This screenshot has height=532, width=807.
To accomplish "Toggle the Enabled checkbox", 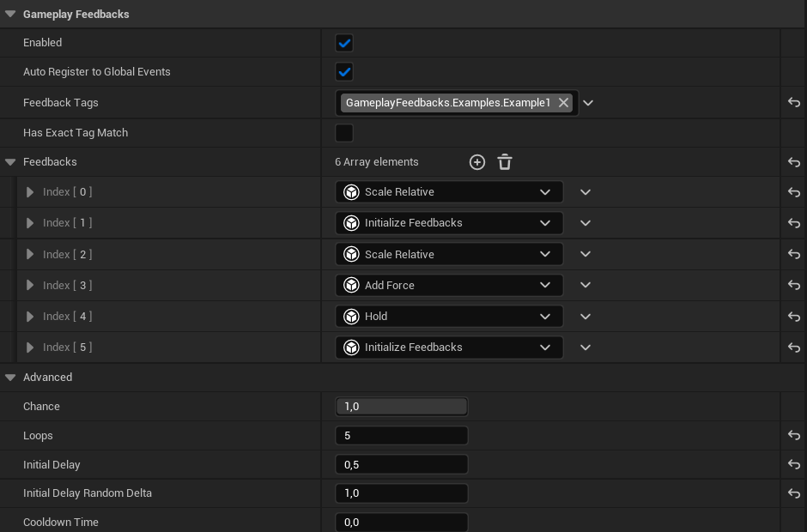I will (x=344, y=43).
